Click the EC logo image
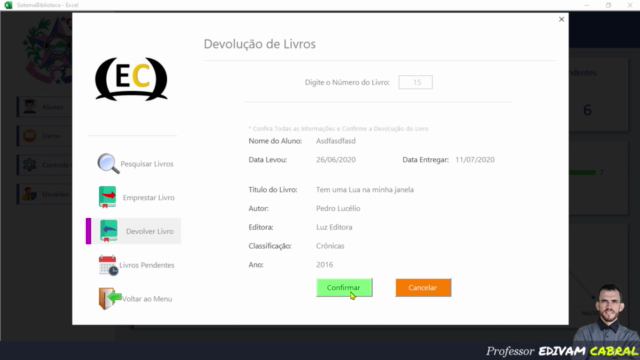The height and width of the screenshot is (360, 640). [x=131, y=79]
